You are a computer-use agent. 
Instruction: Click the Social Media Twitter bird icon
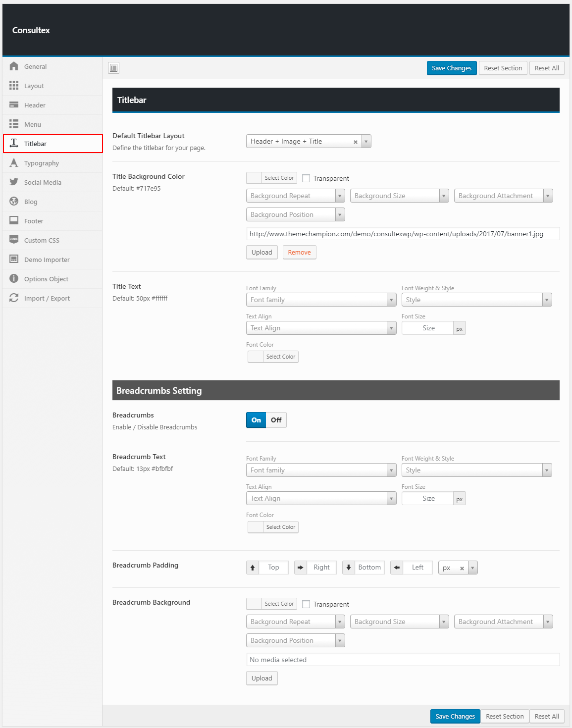(x=14, y=182)
